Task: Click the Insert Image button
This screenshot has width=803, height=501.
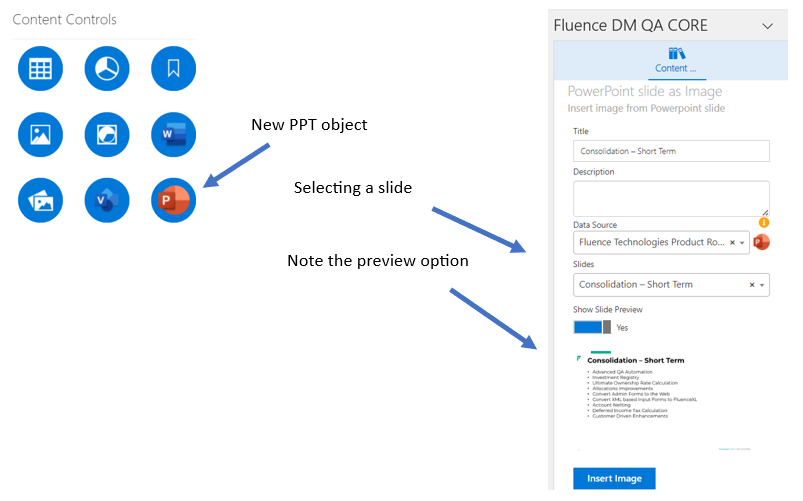Action: [x=614, y=478]
